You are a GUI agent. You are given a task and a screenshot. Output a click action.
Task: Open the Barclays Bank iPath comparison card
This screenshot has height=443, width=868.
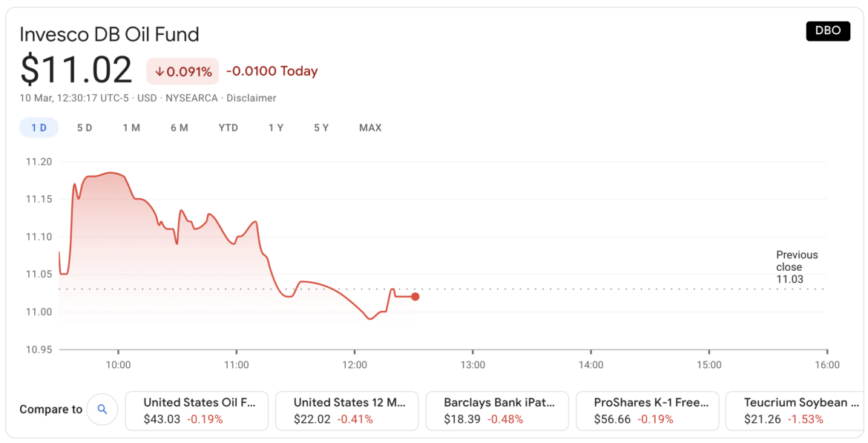click(497, 410)
